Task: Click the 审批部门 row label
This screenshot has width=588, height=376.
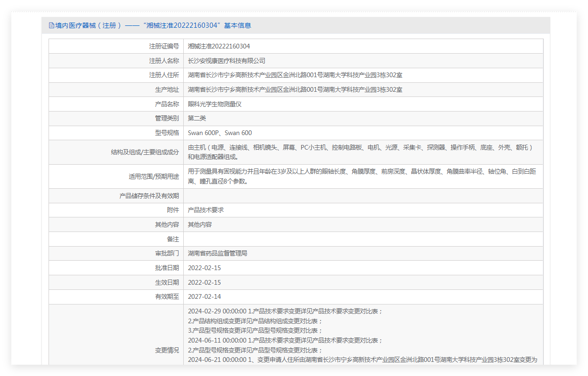Action: coord(167,253)
